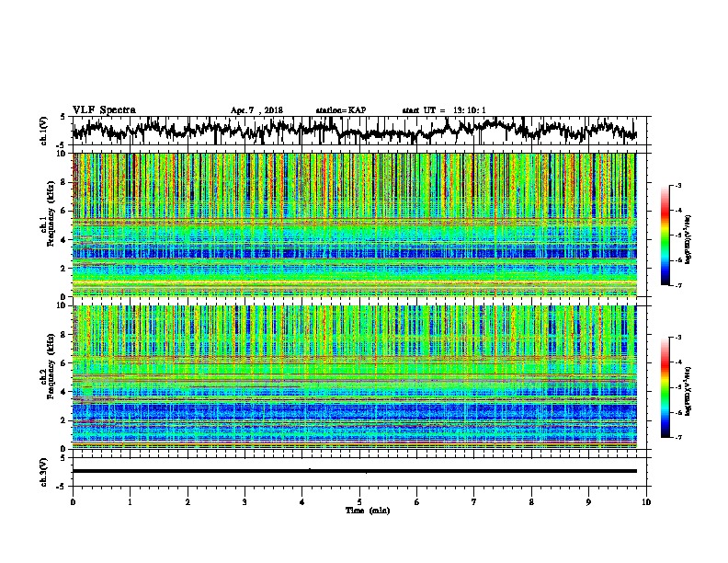The height and width of the screenshot is (563, 728).
Task: Click time axis tick label '0'
Action: [x=73, y=502]
